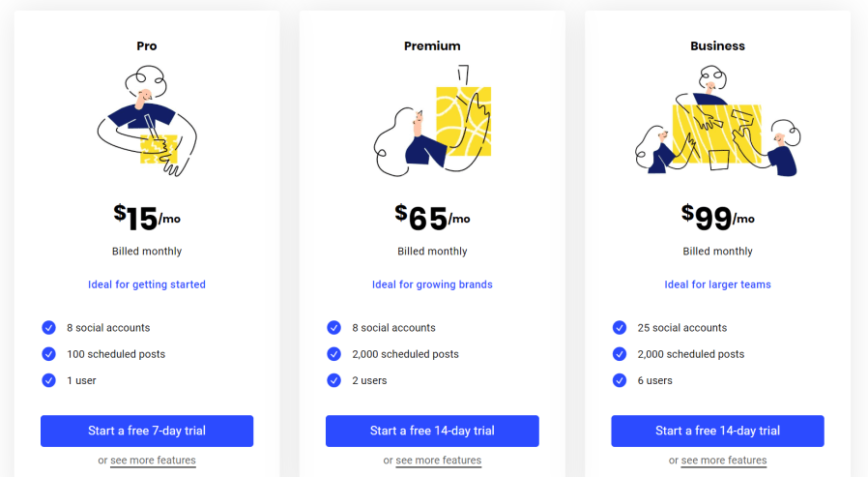Viewport: 868px width, 477px height.
Task: Click checkmark icon beside 6 users
Action: tap(620, 380)
